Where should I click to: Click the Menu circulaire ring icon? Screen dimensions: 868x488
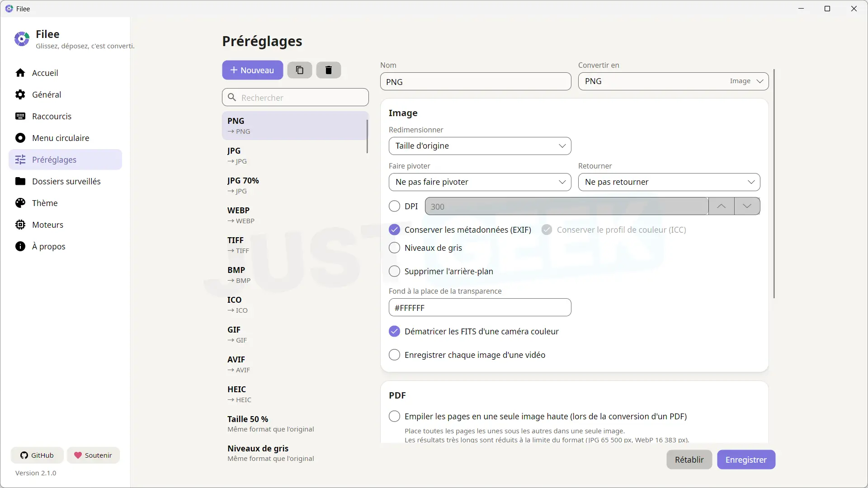[x=20, y=138]
